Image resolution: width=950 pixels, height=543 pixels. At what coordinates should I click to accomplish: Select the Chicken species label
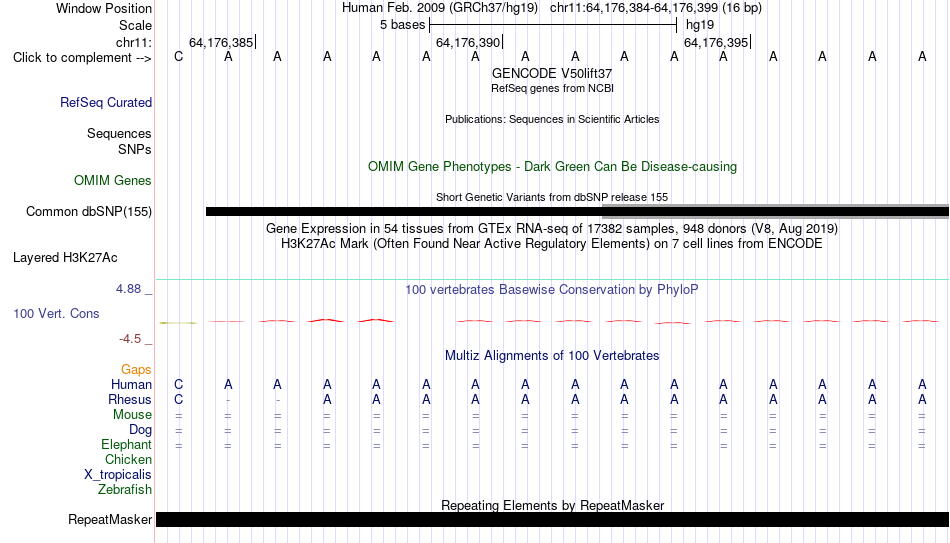point(128,459)
